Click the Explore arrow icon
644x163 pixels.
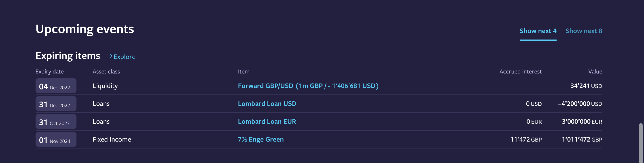(109, 56)
